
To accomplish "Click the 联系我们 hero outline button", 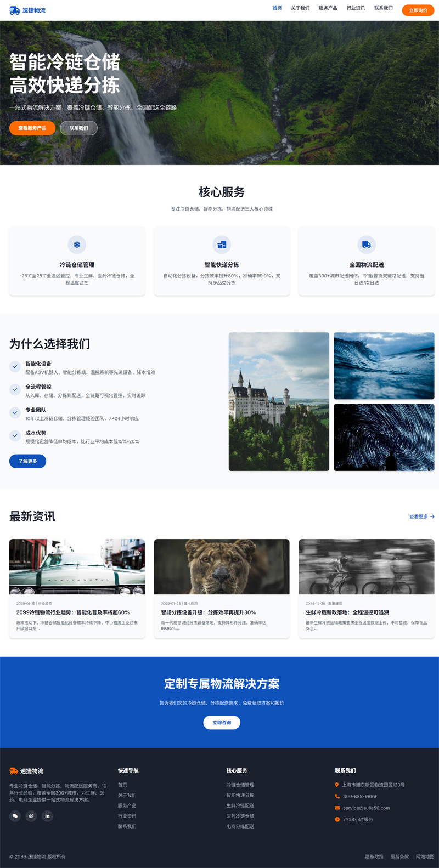I will click(x=78, y=128).
